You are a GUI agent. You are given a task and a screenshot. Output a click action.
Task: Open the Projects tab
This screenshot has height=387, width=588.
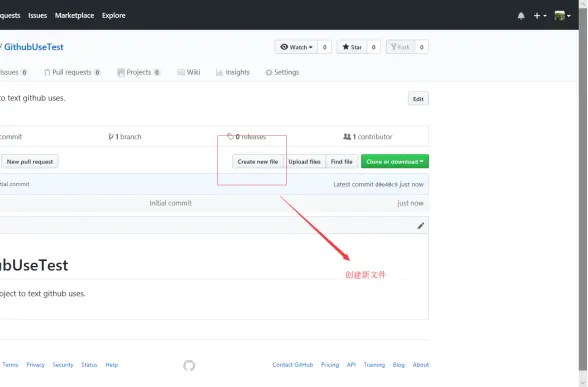pos(138,72)
